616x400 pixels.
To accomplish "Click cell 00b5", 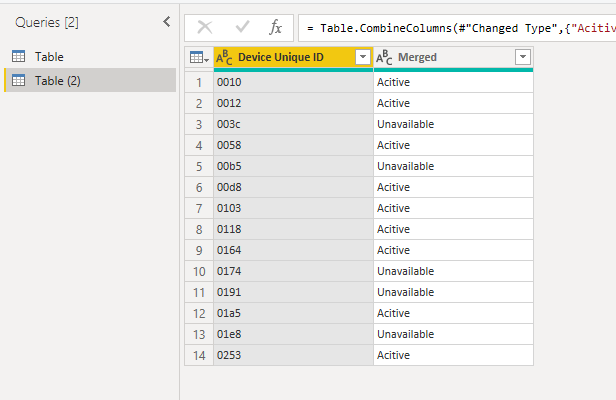I will pyautogui.click(x=293, y=166).
